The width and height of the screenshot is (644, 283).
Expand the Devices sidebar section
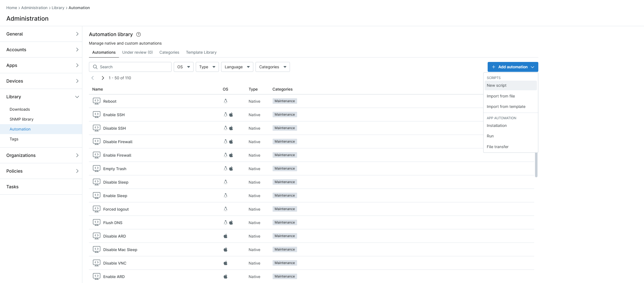tap(41, 81)
